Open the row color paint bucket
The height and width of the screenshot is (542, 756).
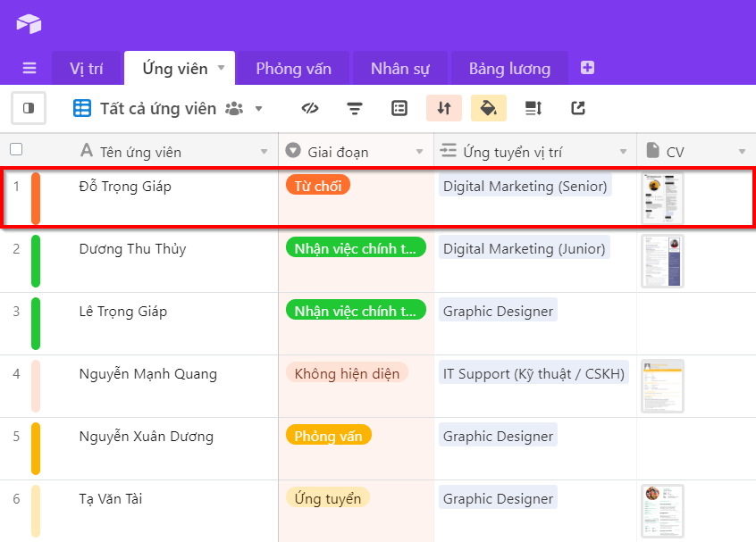point(488,108)
